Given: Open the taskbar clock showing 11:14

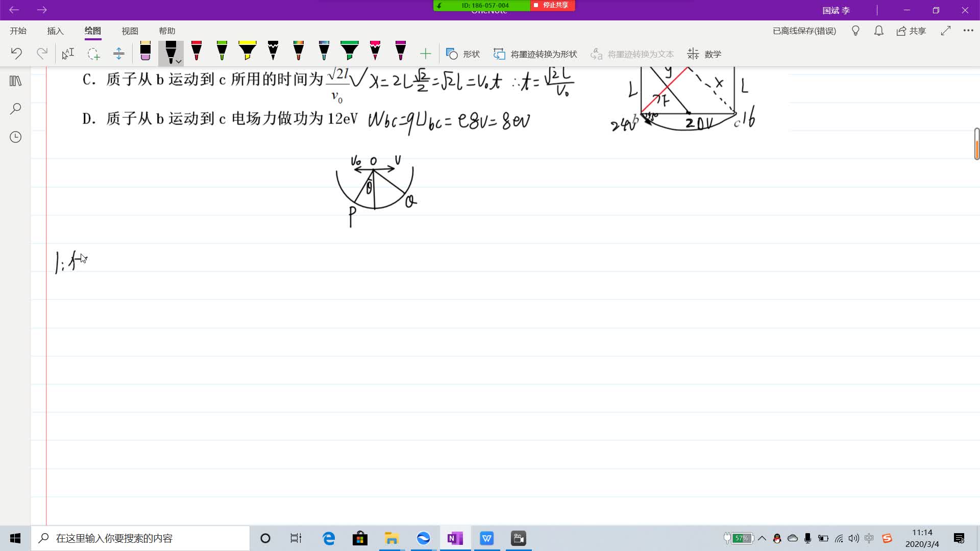Looking at the screenshot, I should coord(922,538).
